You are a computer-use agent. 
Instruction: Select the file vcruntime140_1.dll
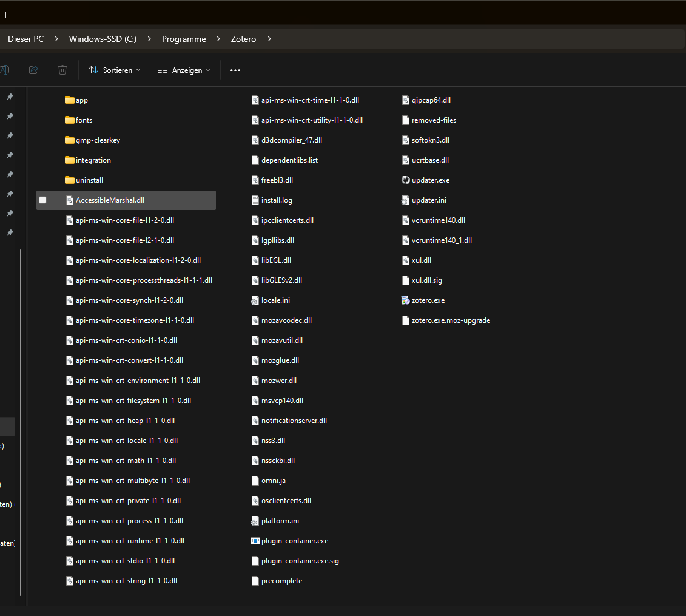click(442, 240)
